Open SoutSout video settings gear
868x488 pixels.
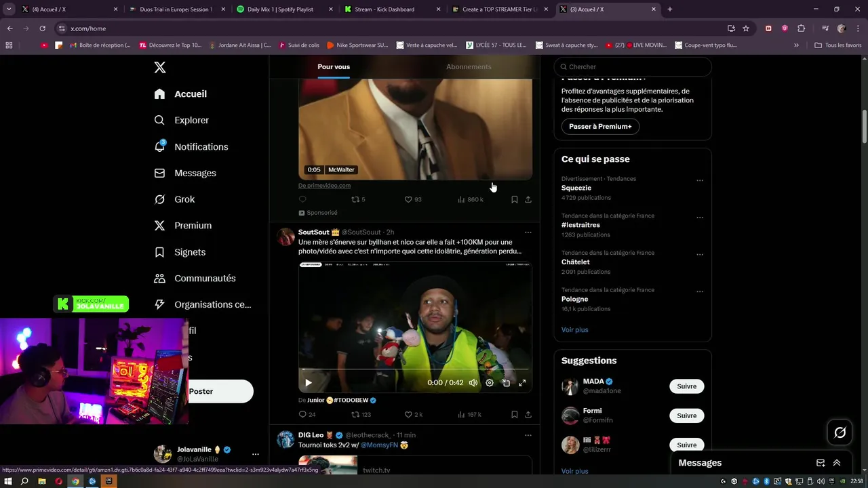pos(489,383)
